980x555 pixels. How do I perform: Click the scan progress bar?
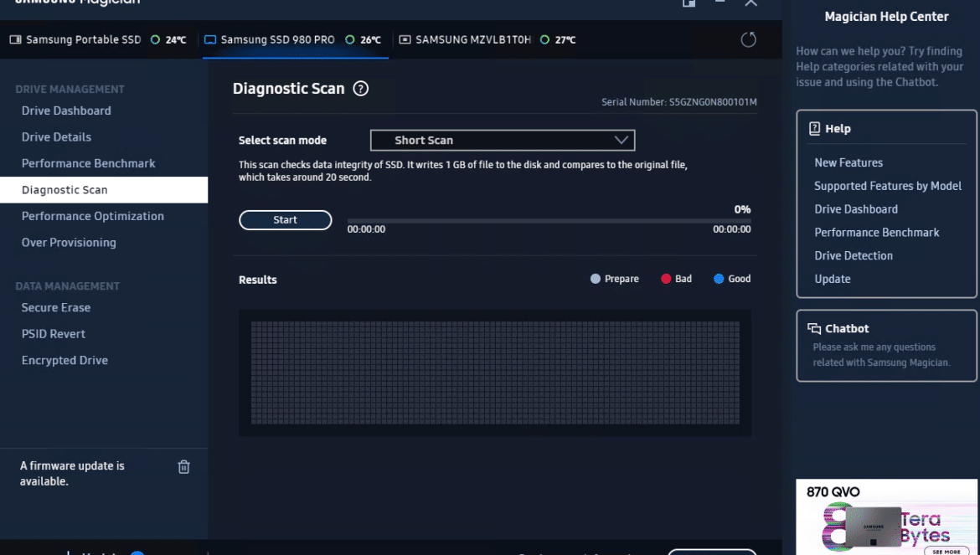[x=549, y=221]
